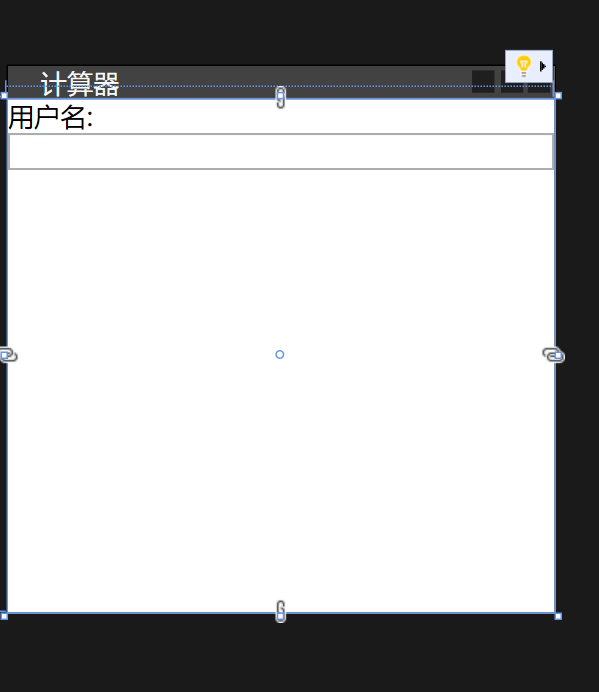This screenshot has width=599, height=692.
Task: Click the center point circle marker
Action: point(279,354)
